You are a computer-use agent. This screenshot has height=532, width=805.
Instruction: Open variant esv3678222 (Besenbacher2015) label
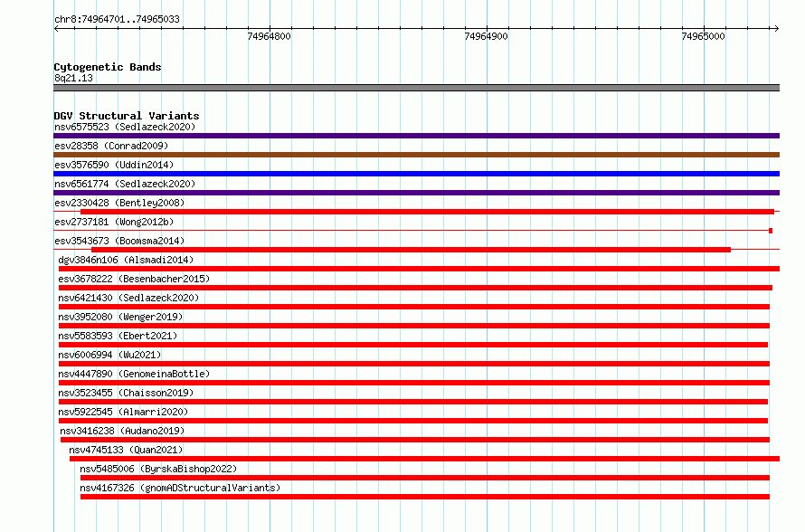pos(134,279)
